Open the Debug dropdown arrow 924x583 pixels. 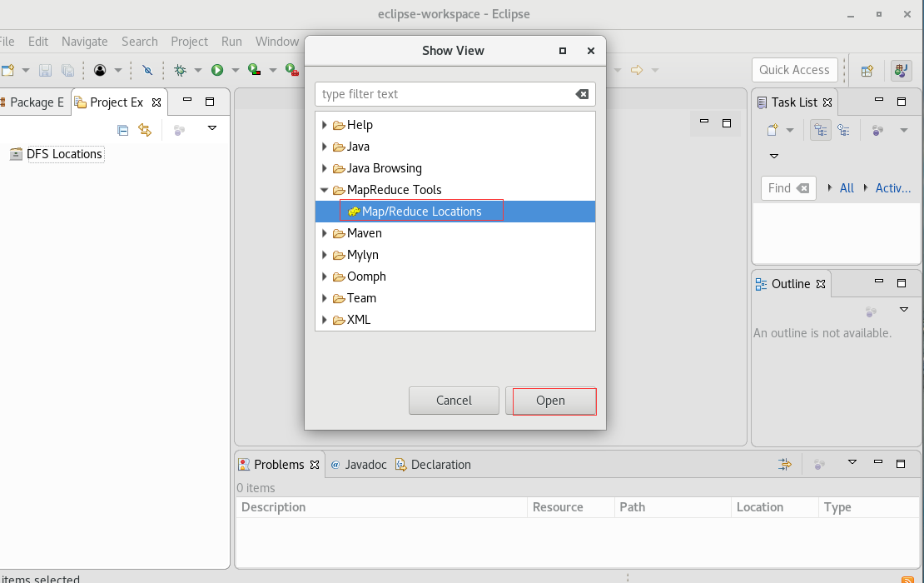point(198,70)
